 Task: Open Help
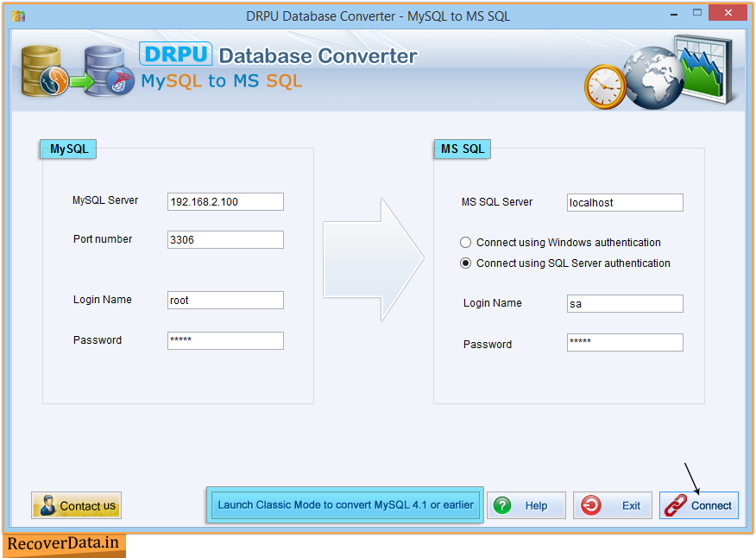pos(526,505)
